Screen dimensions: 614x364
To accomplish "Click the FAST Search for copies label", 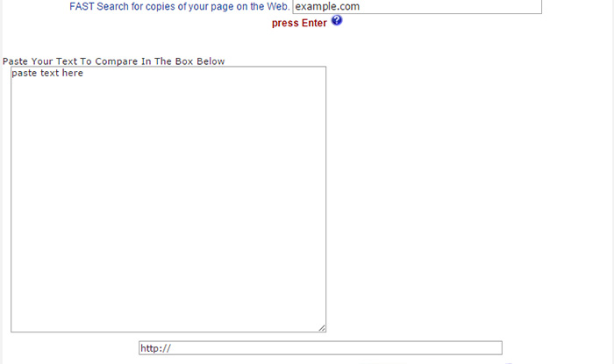I will tap(179, 7).
